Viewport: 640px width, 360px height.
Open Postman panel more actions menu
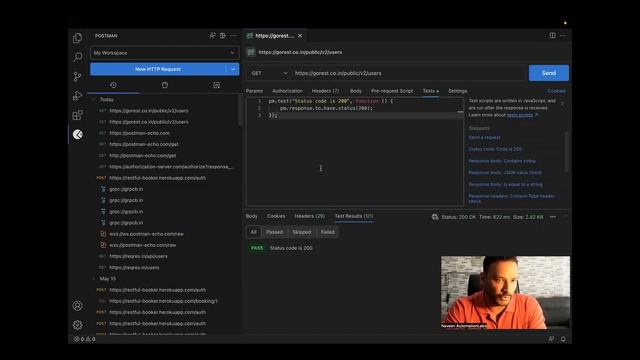(x=233, y=36)
